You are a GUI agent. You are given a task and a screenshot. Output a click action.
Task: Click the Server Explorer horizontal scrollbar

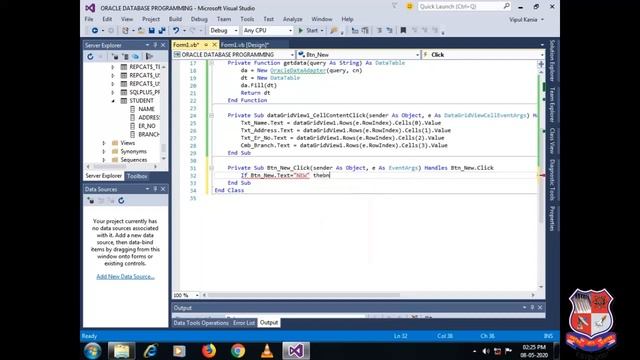pos(109,167)
